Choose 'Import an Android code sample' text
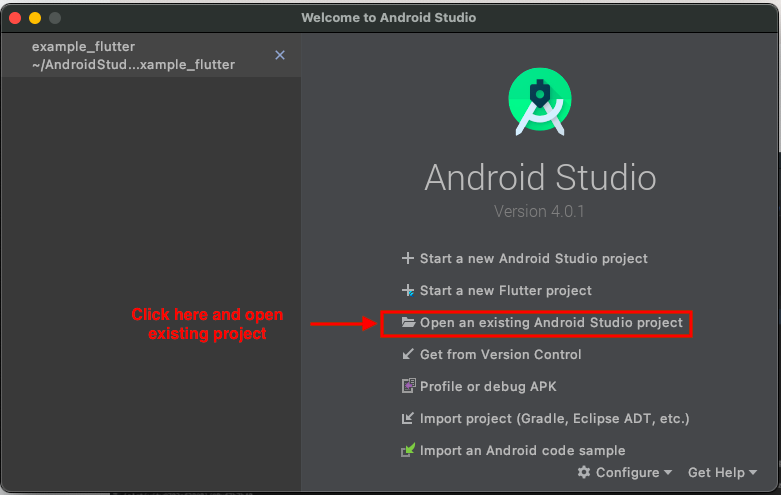Viewport: 781px width, 495px height. coord(522,450)
